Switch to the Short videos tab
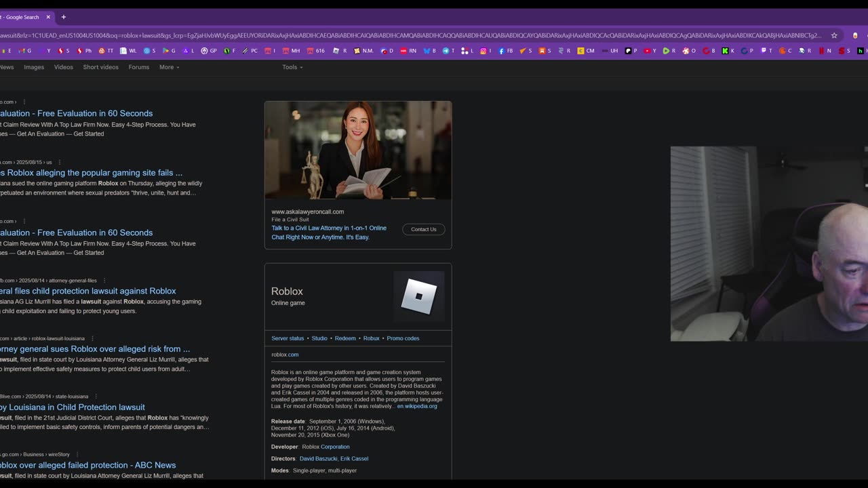868x488 pixels. [100, 67]
